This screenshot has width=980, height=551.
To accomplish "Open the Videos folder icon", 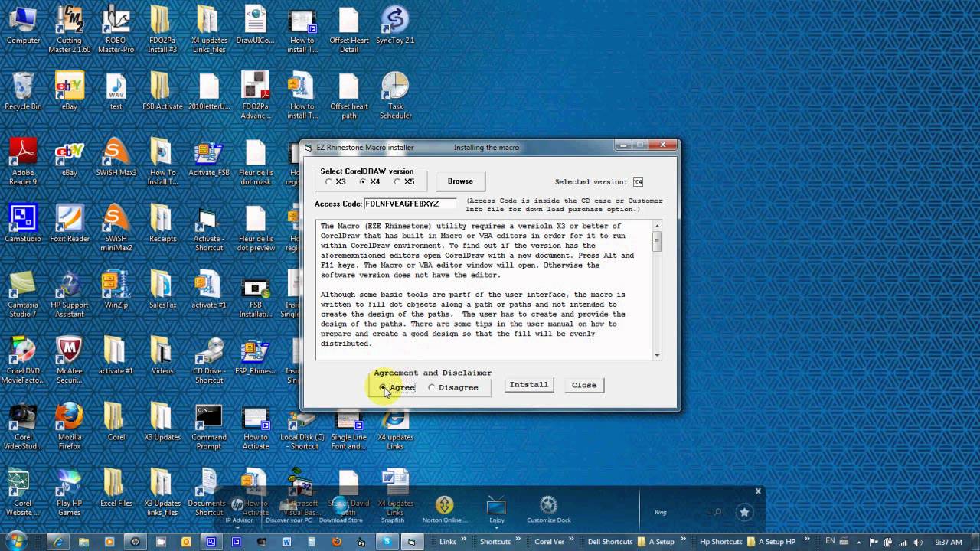I will (x=162, y=355).
